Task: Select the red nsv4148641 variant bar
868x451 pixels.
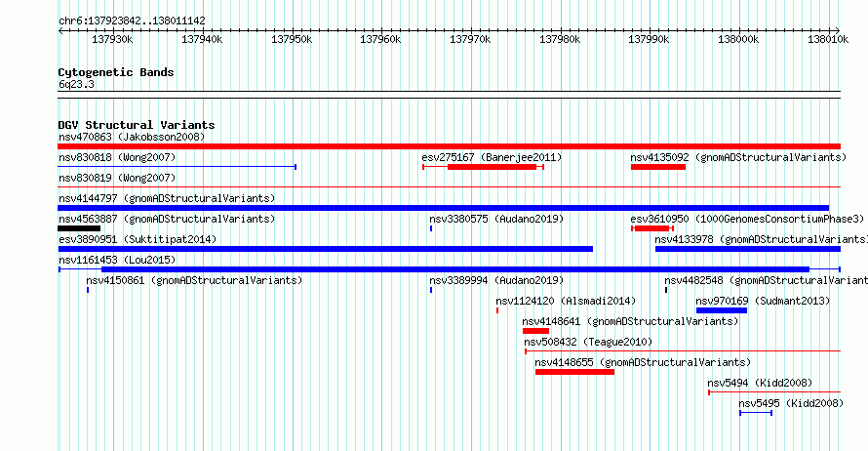Action: pos(535,331)
